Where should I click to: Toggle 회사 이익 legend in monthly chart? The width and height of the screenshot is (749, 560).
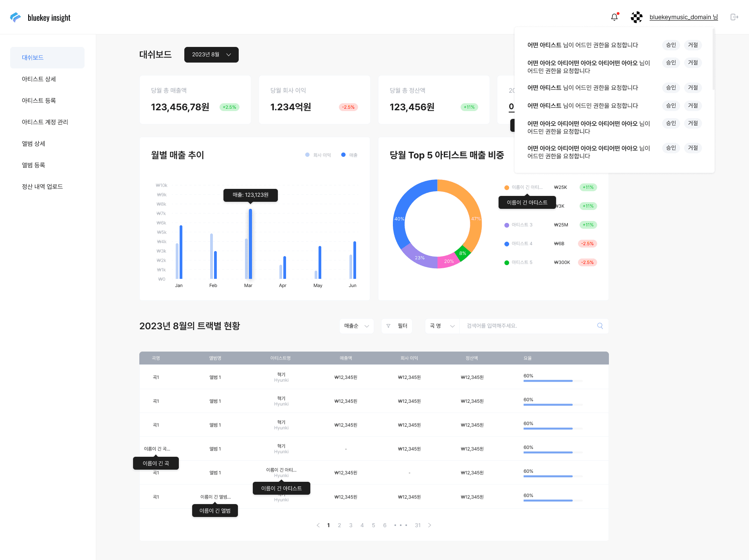tap(318, 155)
